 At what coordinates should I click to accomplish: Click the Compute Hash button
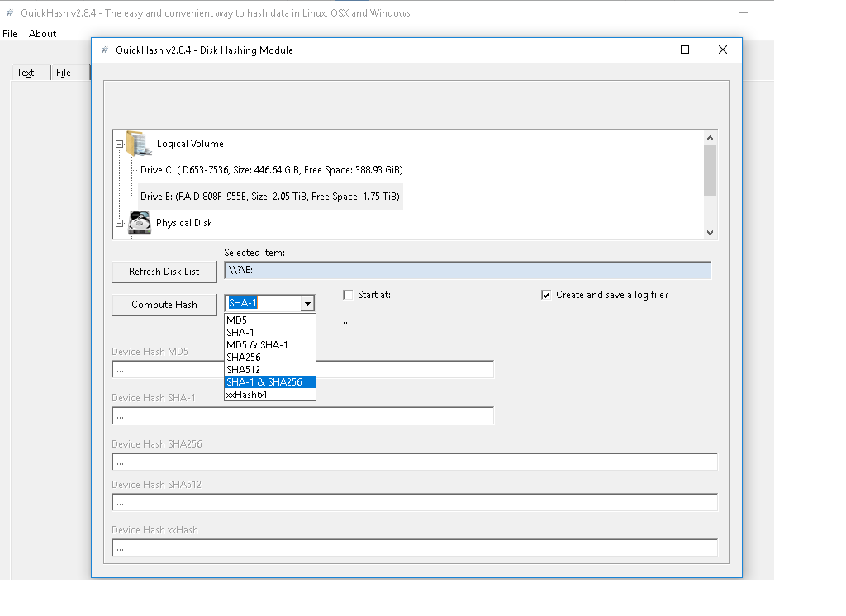pos(164,305)
